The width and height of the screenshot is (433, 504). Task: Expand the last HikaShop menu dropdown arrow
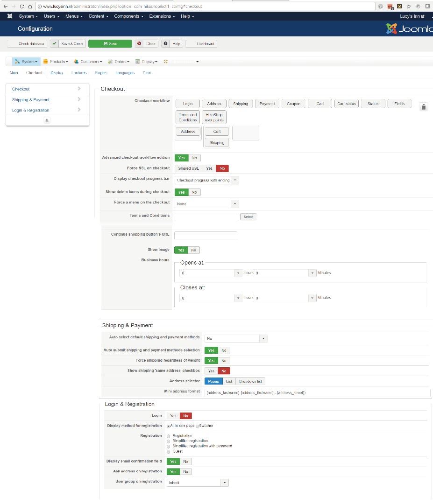(x=197, y=62)
